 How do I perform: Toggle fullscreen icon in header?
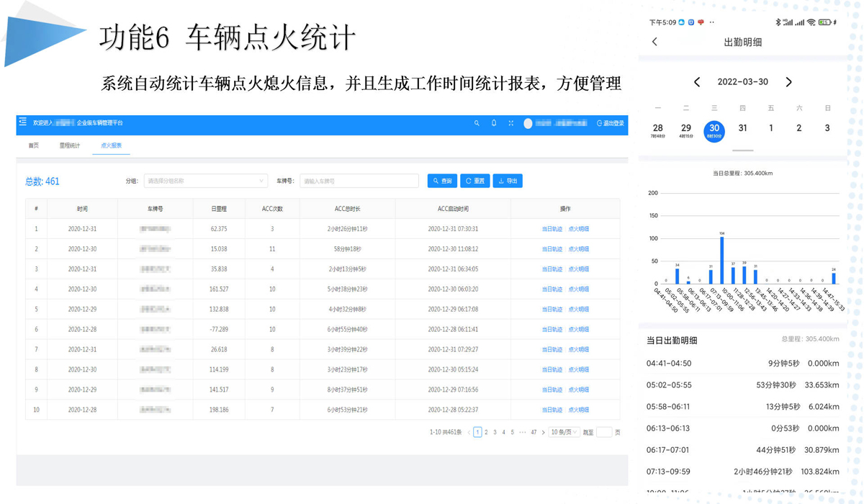pyautogui.click(x=511, y=123)
